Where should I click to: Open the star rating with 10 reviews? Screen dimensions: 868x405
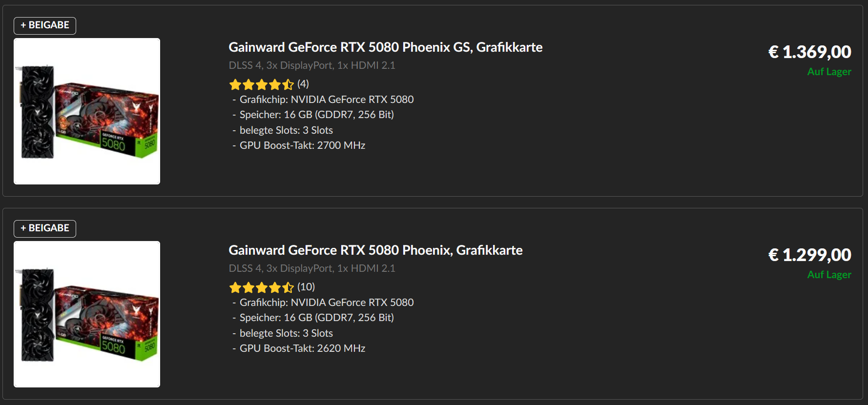(262, 287)
